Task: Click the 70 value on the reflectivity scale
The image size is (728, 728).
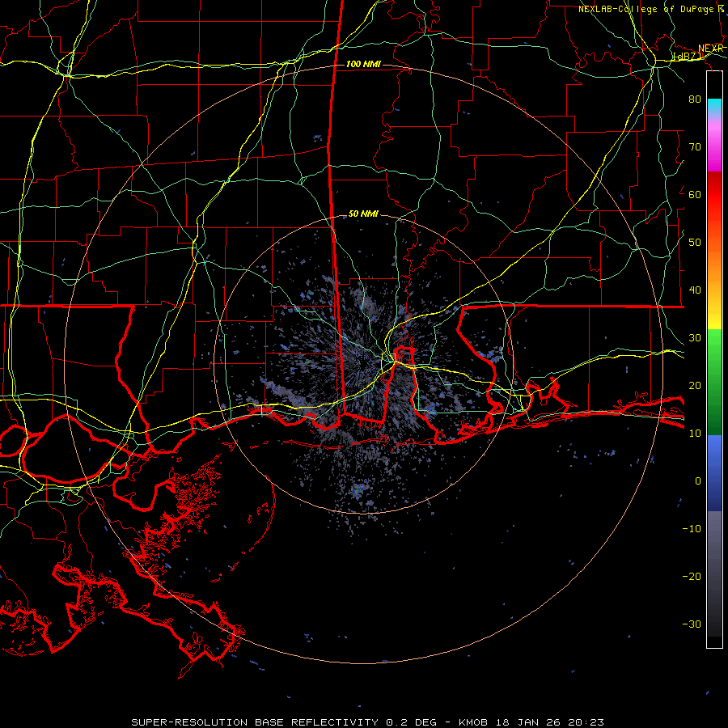Action: coord(695,146)
